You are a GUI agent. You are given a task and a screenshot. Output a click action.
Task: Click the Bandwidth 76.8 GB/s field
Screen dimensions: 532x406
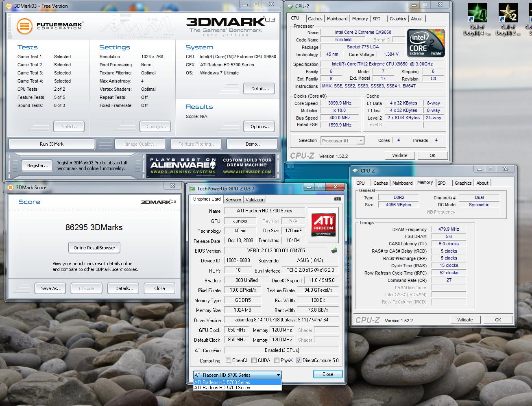(318, 310)
